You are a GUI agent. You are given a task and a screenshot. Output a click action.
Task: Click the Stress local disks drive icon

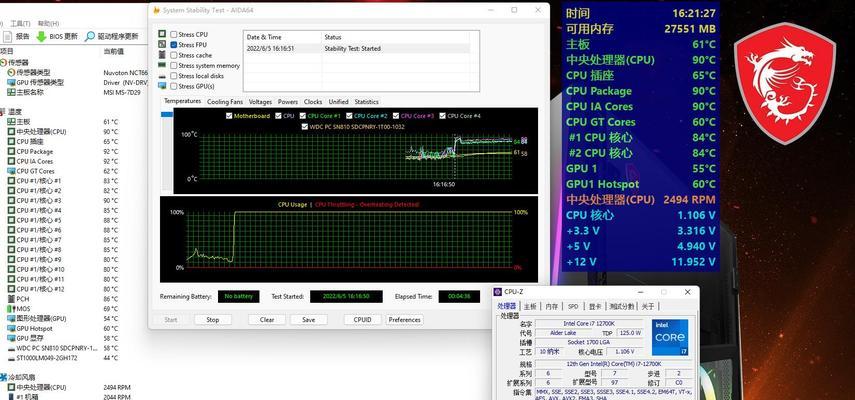point(162,75)
